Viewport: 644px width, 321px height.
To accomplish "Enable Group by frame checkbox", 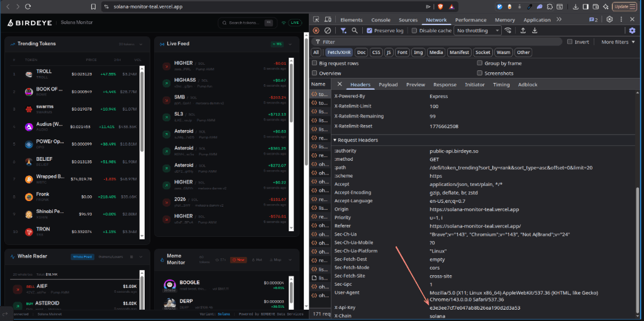I will coord(480,63).
